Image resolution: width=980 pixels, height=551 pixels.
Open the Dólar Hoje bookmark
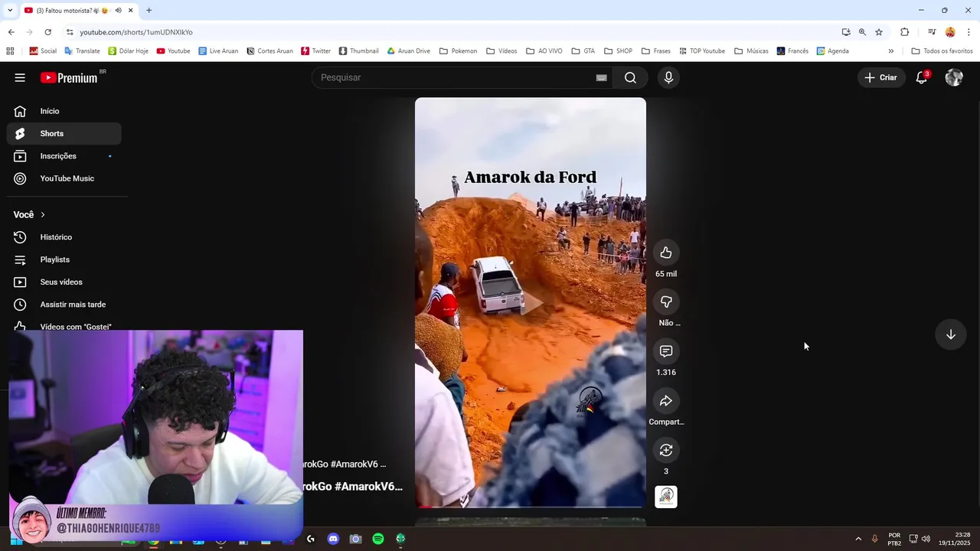pyautogui.click(x=128, y=51)
